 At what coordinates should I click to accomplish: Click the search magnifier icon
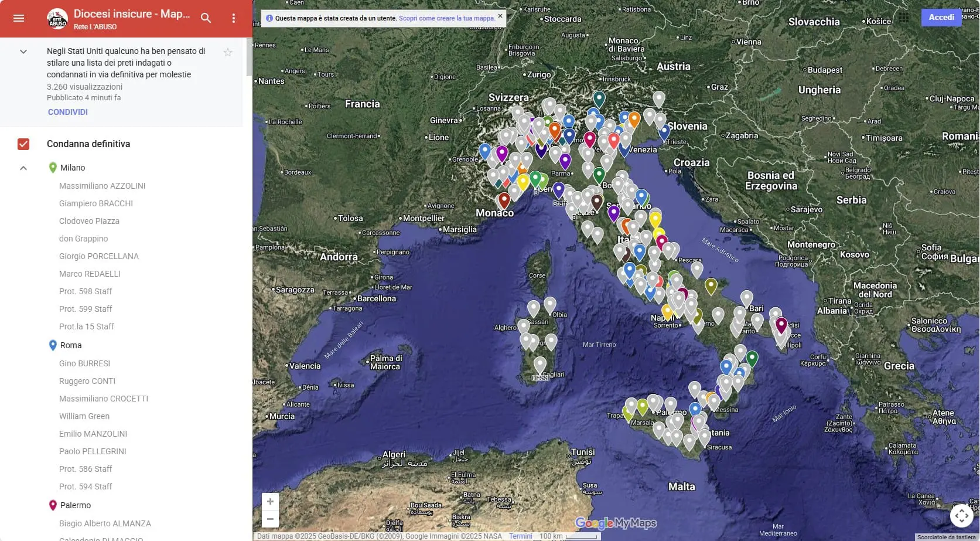click(x=206, y=18)
